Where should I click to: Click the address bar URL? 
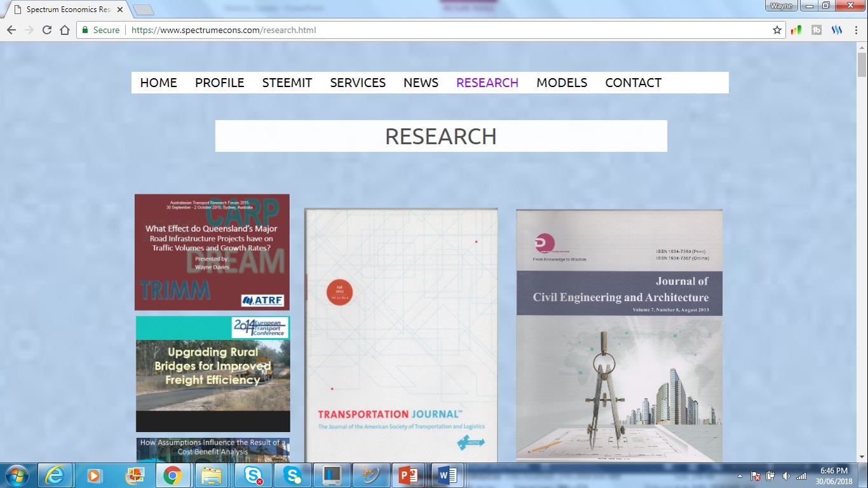click(224, 30)
